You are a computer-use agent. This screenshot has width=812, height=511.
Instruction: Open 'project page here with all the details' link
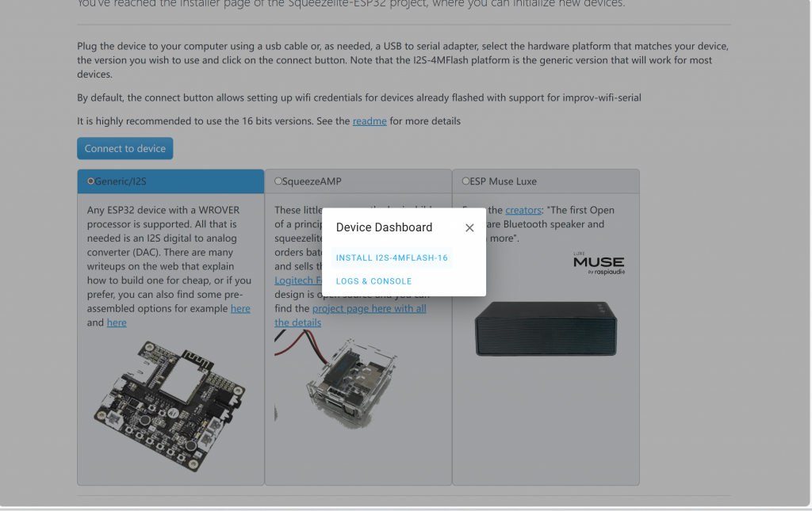coord(369,308)
